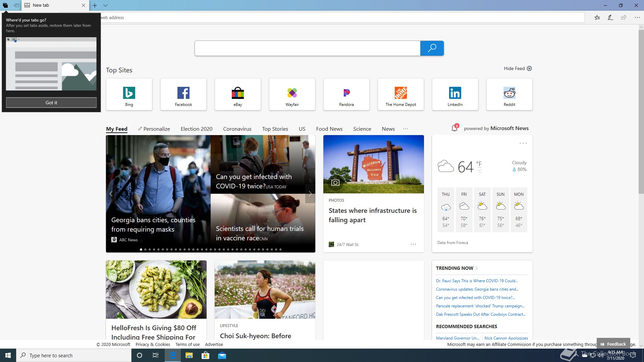Open Task View on taskbar
This screenshot has width=644, height=362.
pyautogui.click(x=156, y=355)
